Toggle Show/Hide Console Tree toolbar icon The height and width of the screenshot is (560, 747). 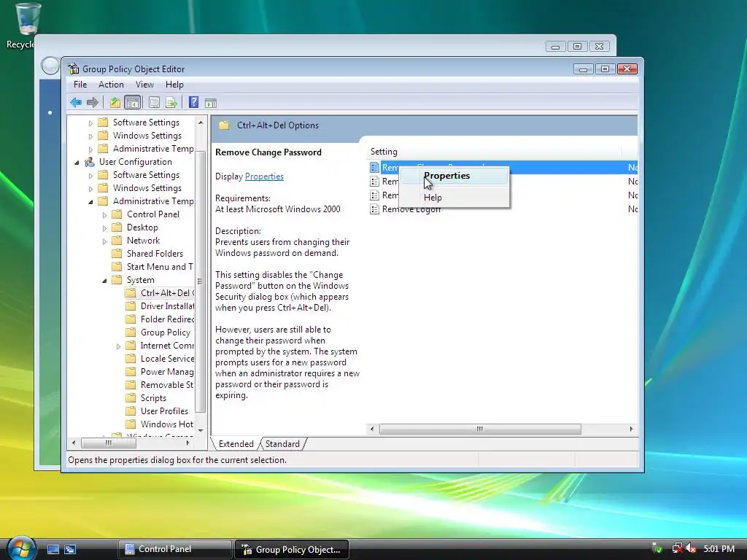tap(132, 102)
